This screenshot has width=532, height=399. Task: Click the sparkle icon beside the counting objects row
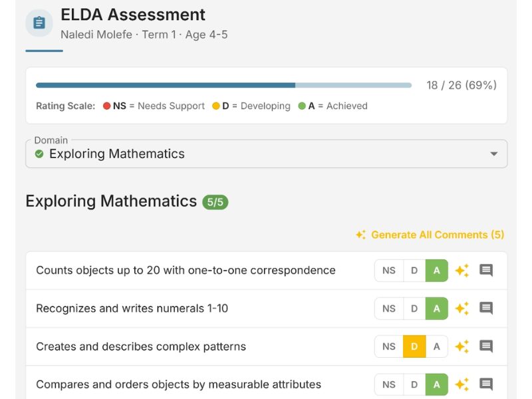click(462, 270)
